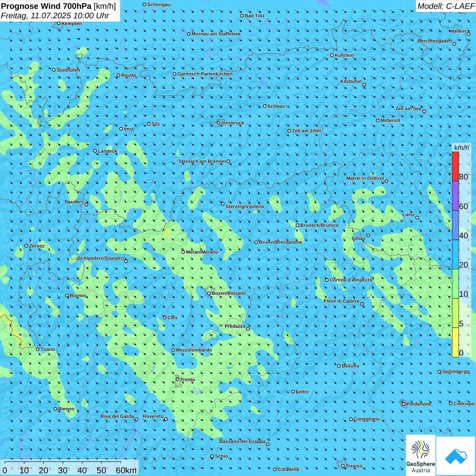Click the red 80 km/h legend color
The image size is (476, 476).
coord(455,166)
